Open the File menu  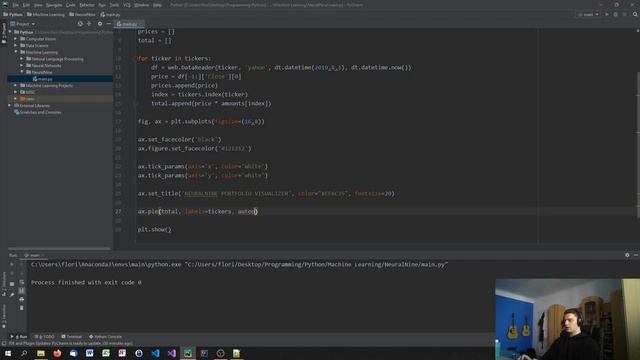pyautogui.click(x=16, y=5)
